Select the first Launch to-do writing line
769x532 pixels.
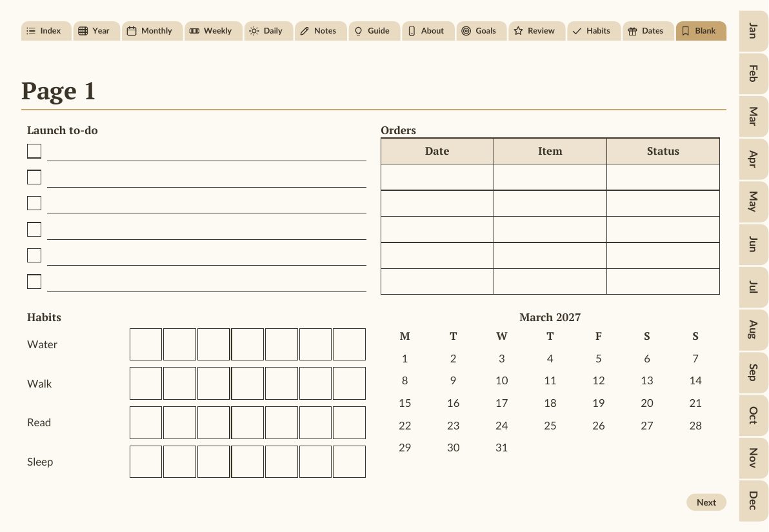(x=206, y=152)
